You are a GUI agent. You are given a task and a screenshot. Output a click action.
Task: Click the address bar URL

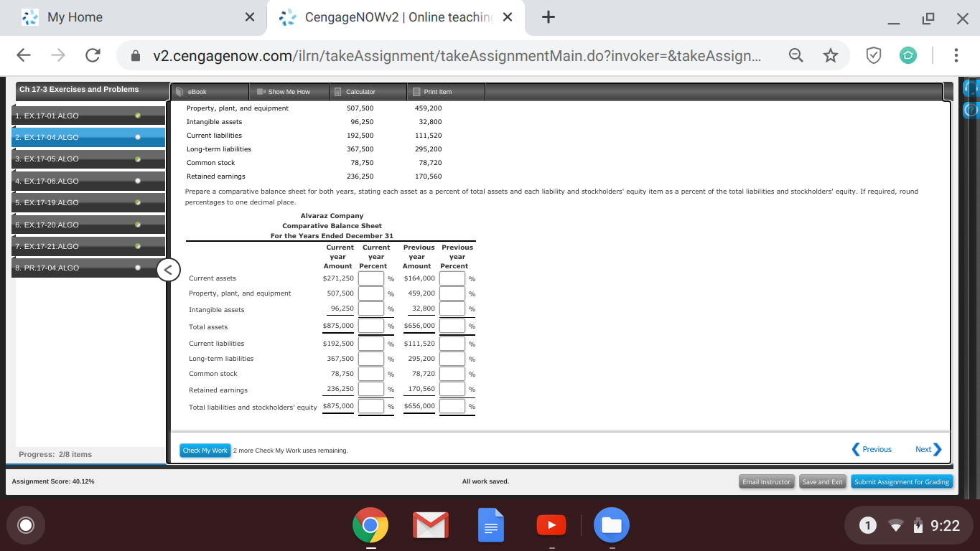click(457, 57)
